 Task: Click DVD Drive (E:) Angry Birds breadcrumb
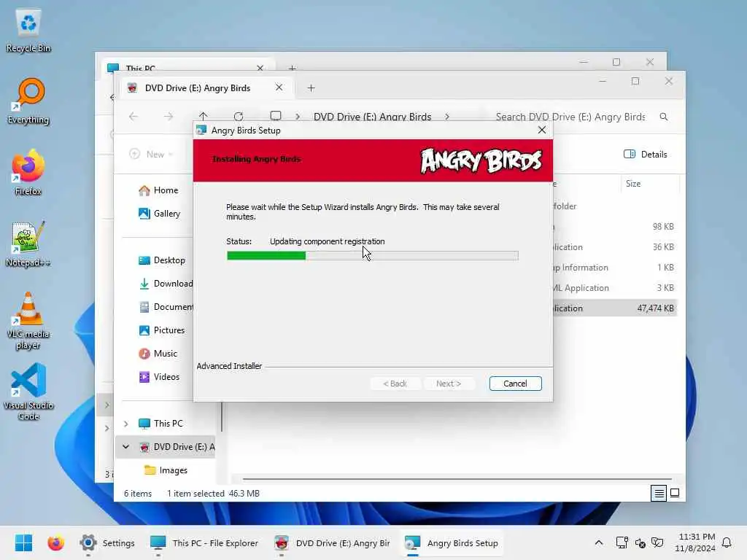(x=373, y=117)
